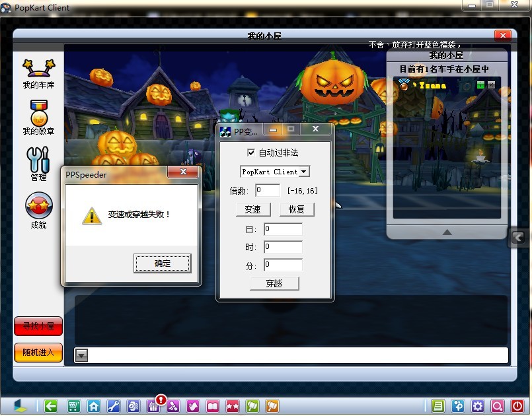The height and width of the screenshot is (416, 532).
Task: Focus the 分 input field
Action: pyautogui.click(x=284, y=265)
